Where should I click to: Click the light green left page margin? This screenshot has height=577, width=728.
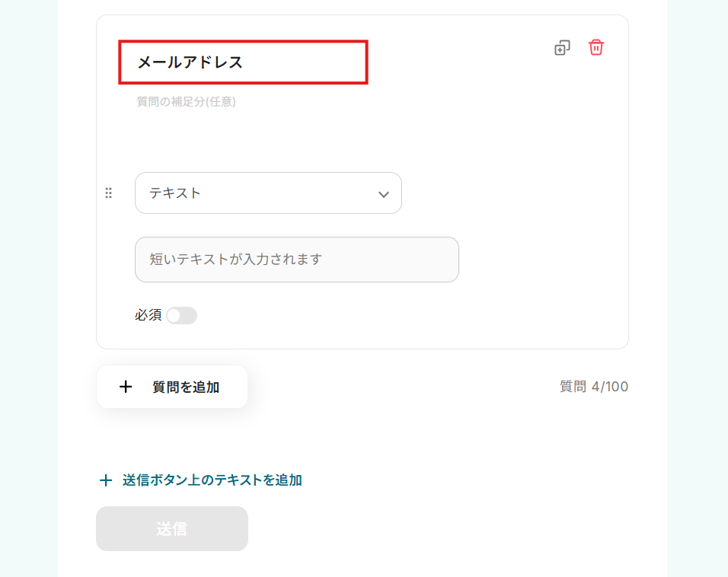point(28,289)
